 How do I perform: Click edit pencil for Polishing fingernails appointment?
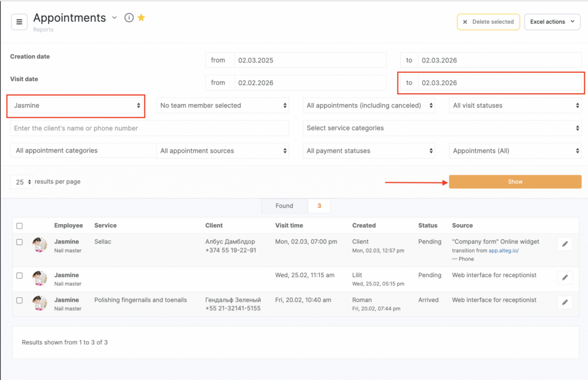point(564,302)
